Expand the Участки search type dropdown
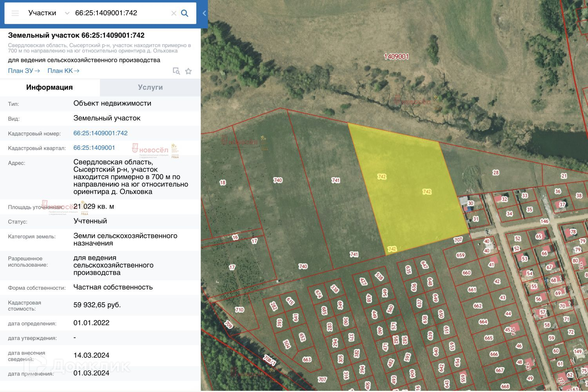 pos(67,13)
